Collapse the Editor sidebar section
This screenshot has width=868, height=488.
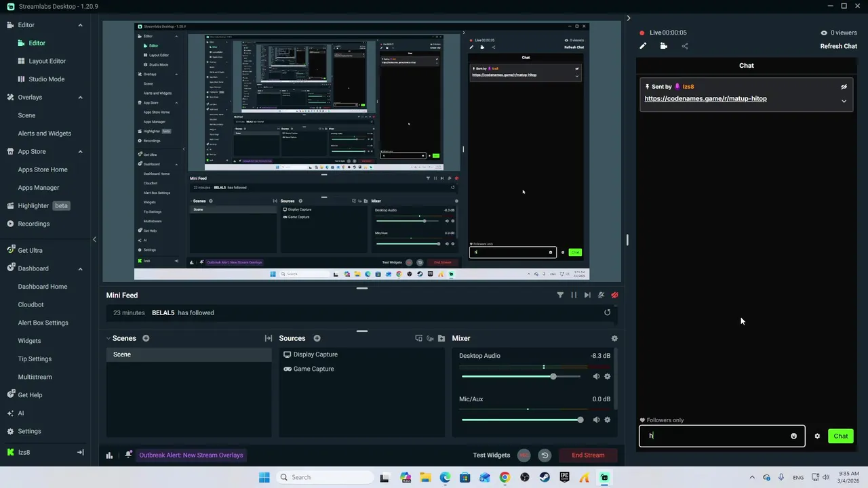click(x=80, y=25)
